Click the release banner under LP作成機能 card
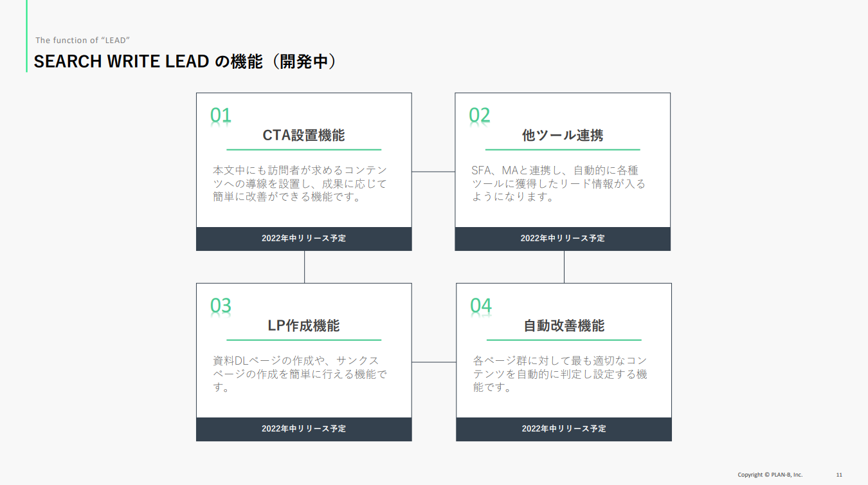868x485 pixels. click(x=303, y=429)
